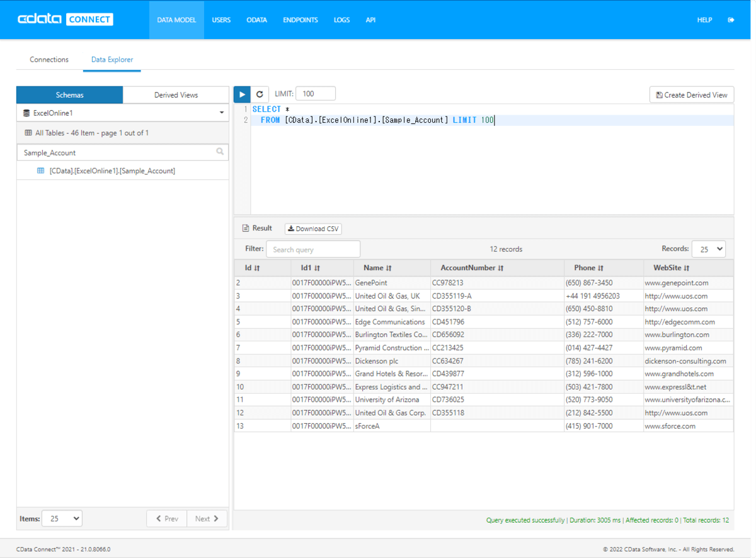Open the Records per page dropdown

click(x=709, y=249)
